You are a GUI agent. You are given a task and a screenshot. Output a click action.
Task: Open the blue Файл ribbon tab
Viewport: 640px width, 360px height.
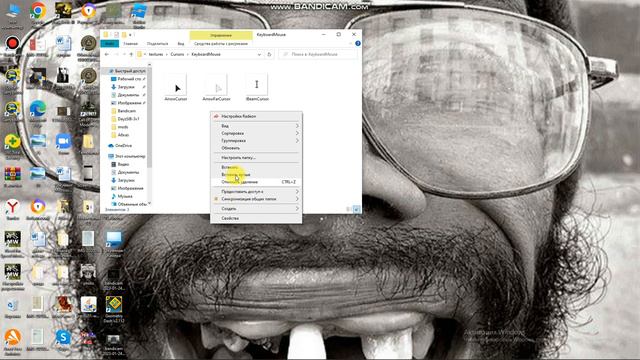109,43
